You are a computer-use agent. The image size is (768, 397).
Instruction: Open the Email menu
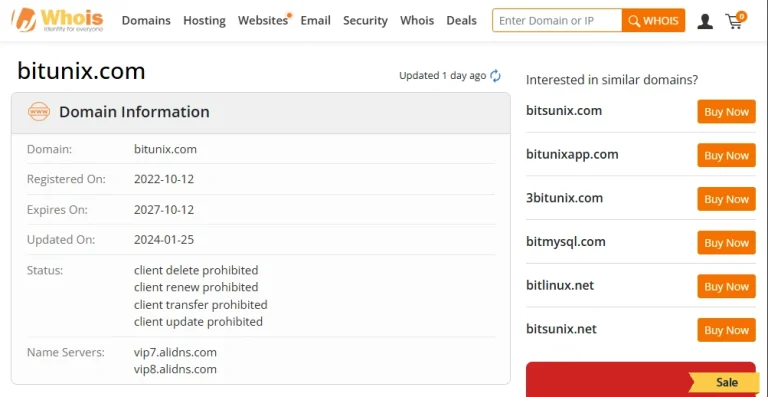(315, 21)
